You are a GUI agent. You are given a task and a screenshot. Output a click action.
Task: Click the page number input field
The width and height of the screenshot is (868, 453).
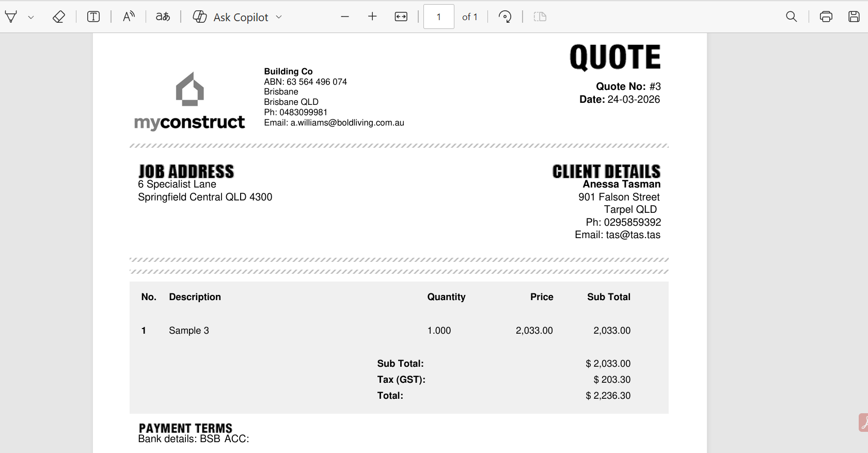tap(438, 17)
